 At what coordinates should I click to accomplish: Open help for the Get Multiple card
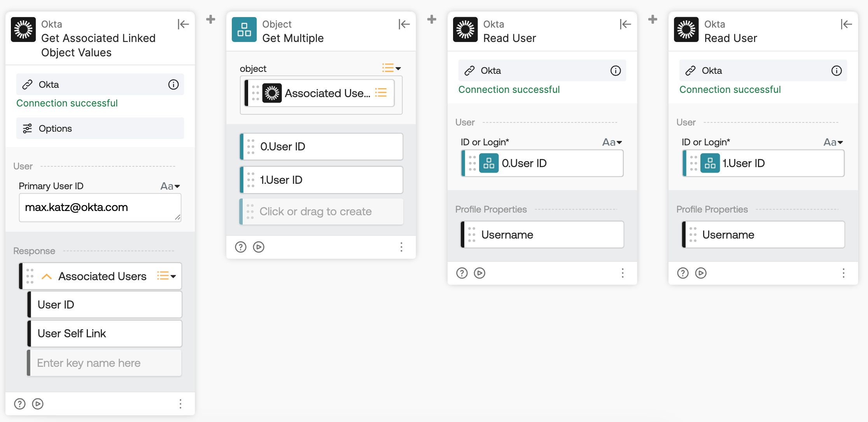click(x=241, y=247)
